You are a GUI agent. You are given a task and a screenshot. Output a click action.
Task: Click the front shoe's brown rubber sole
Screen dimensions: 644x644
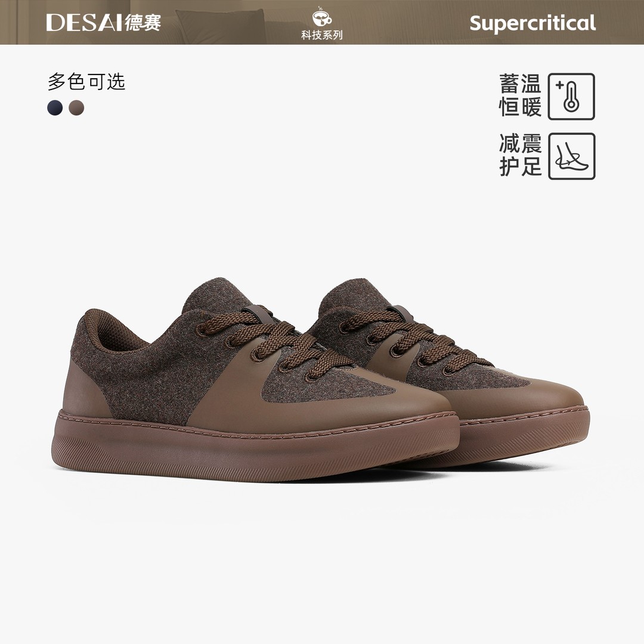[255, 445]
